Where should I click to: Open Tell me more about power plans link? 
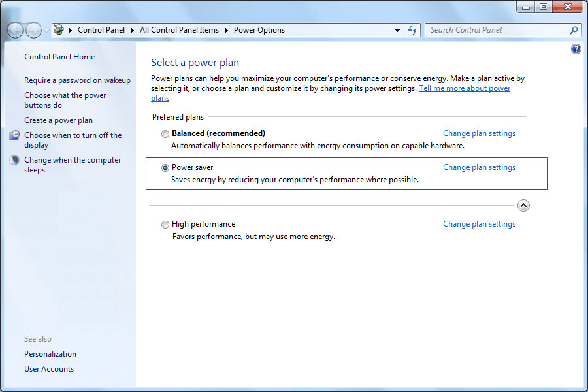(x=464, y=88)
